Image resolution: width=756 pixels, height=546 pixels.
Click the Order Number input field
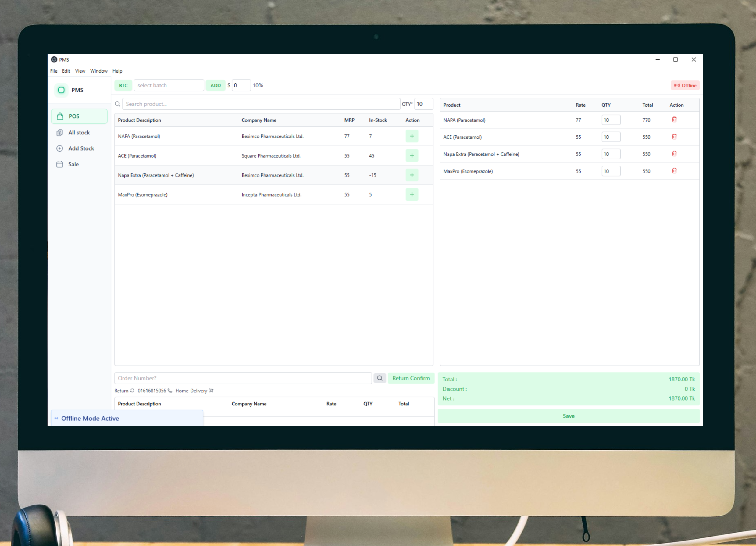pyautogui.click(x=243, y=378)
